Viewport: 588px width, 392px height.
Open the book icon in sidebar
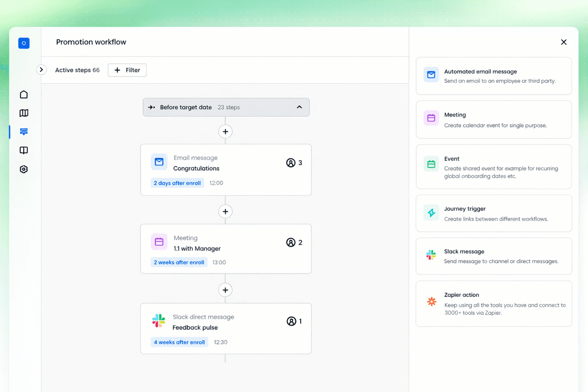point(24,150)
